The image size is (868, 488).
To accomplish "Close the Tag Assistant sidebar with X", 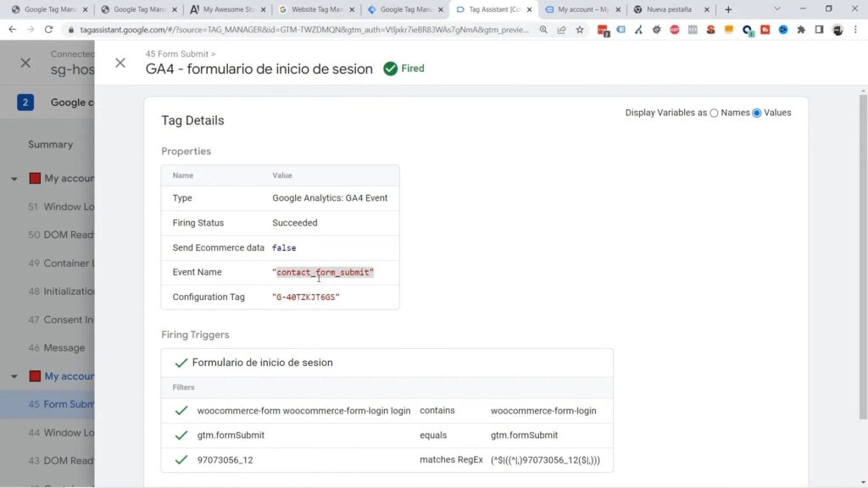I will click(25, 63).
